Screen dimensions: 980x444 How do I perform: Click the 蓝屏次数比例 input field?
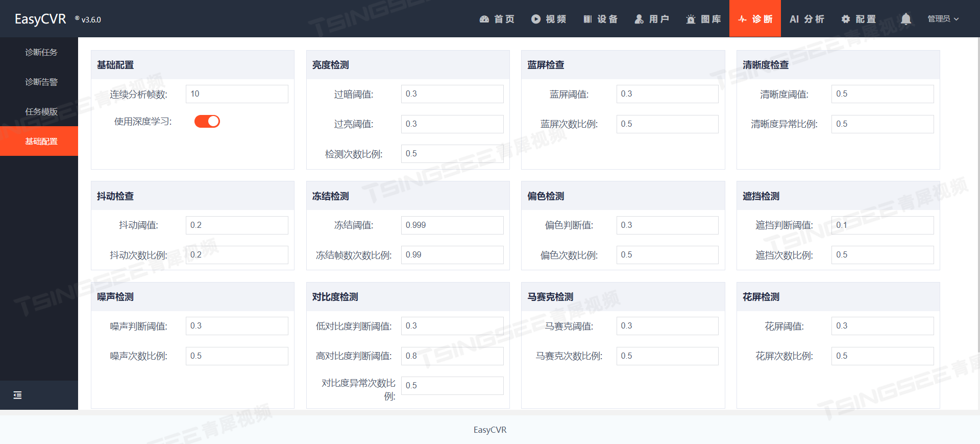pos(668,124)
